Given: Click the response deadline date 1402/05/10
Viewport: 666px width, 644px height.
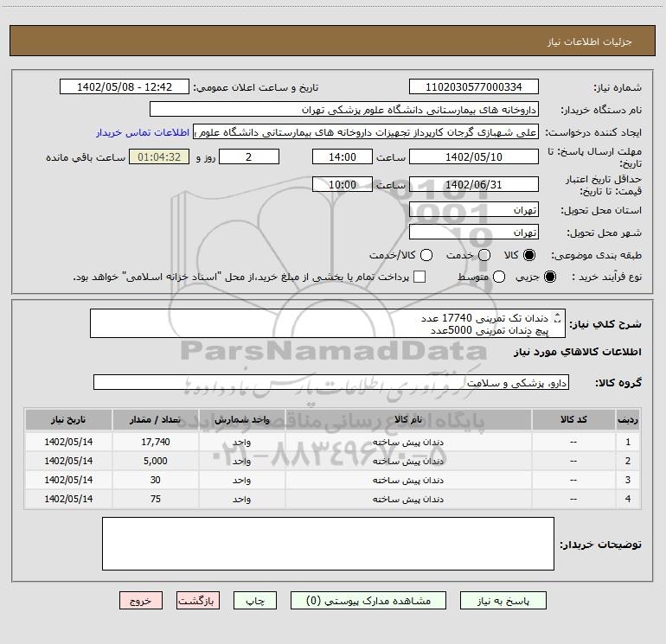Looking at the screenshot, I should click(474, 156).
